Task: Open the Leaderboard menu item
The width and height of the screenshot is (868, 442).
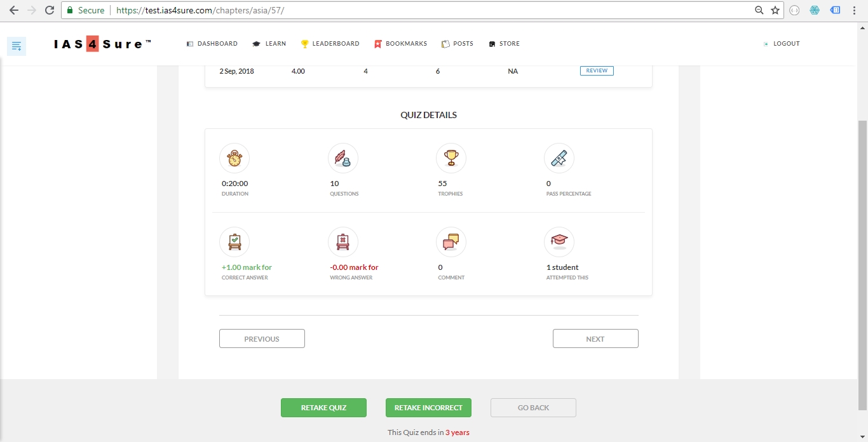Action: click(x=330, y=44)
